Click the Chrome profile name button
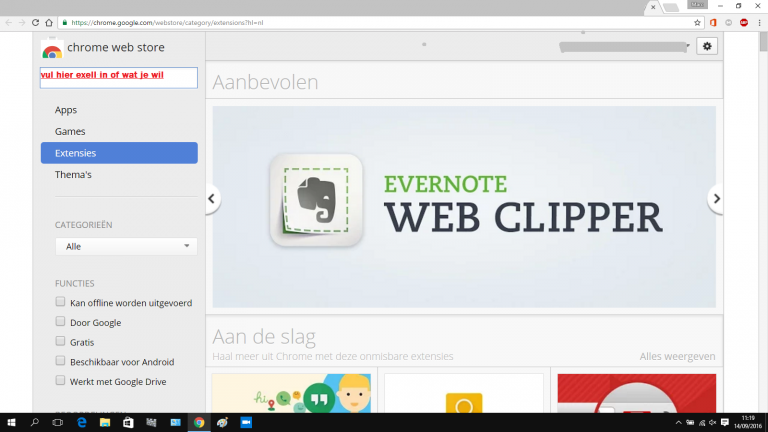 coord(697,5)
